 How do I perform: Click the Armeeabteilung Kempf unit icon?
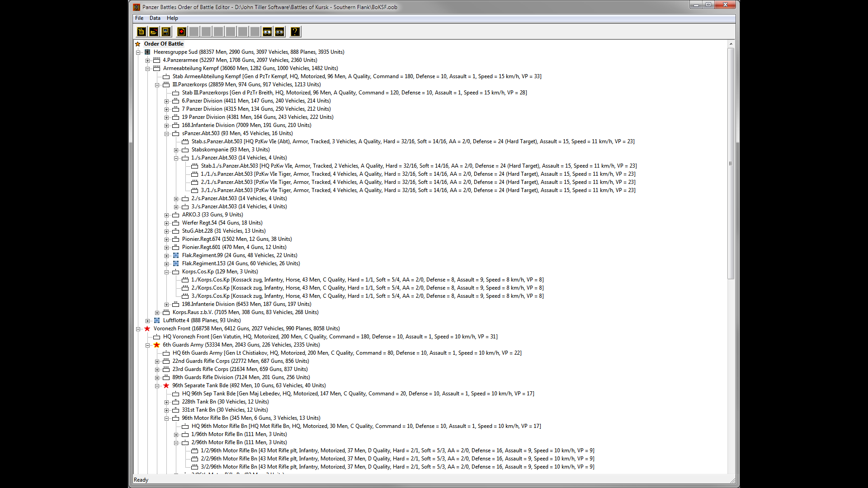pyautogui.click(x=157, y=68)
